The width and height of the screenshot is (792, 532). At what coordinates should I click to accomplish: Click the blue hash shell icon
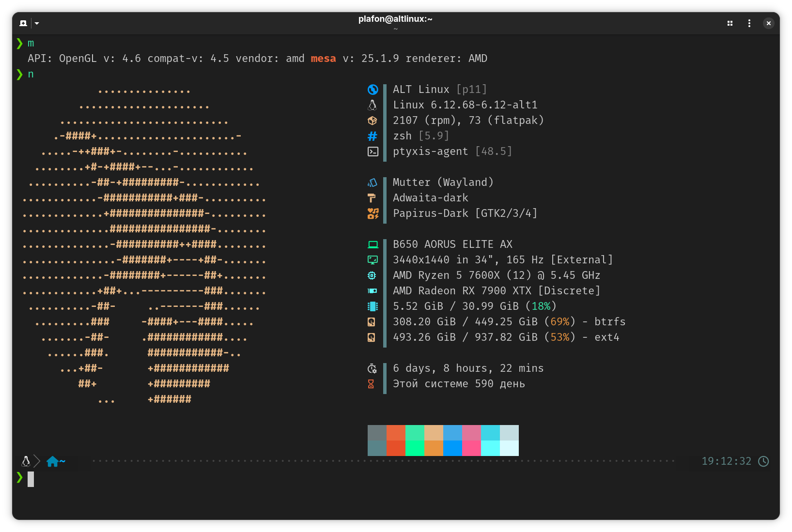coord(373,136)
